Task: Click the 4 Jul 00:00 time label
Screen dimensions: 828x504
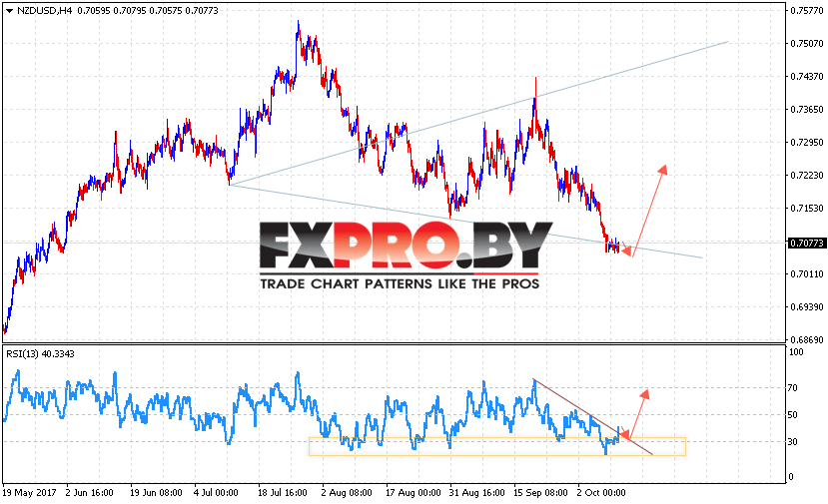Action: coord(216,493)
